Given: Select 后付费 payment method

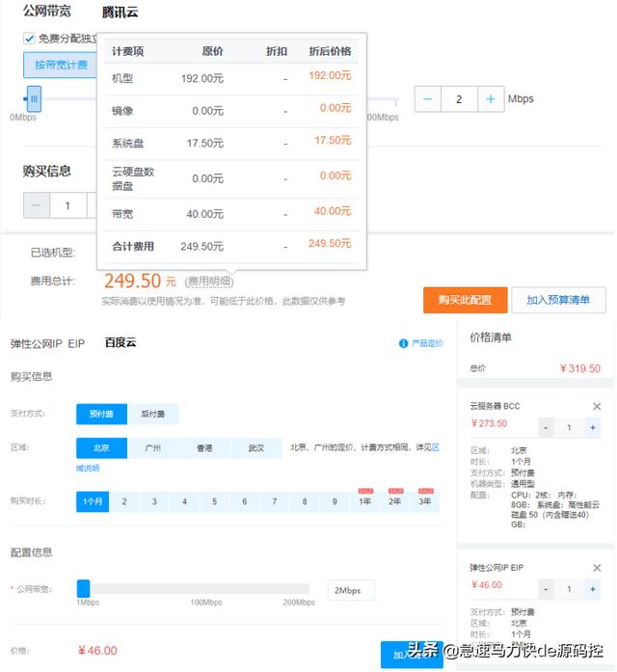Looking at the screenshot, I should point(153,414).
